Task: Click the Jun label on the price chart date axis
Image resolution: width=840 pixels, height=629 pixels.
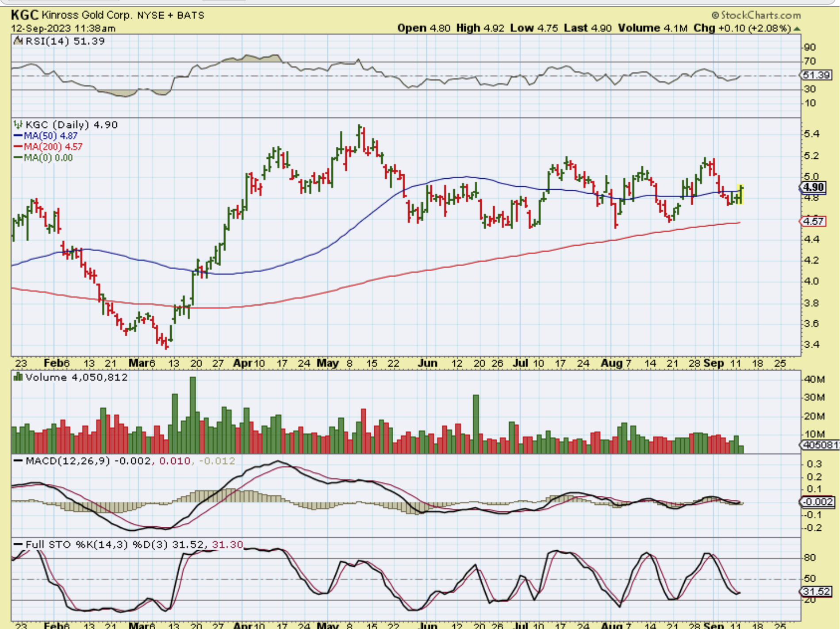Action: [x=428, y=363]
